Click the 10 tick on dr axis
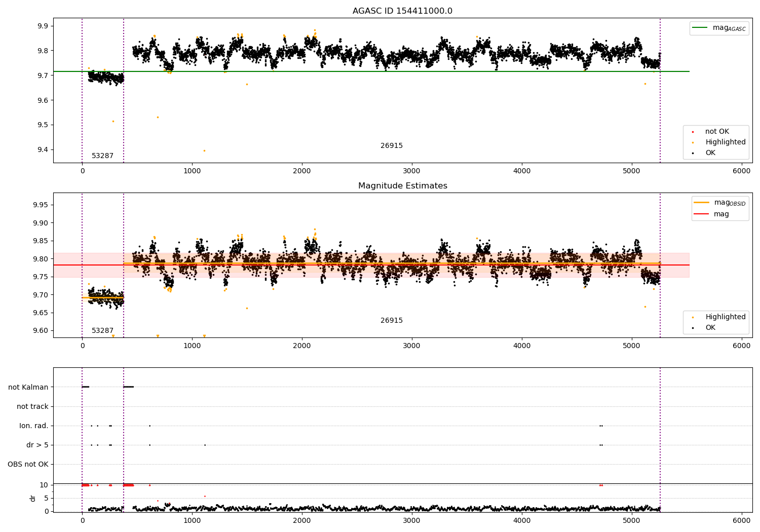The width and height of the screenshot is (760, 532). tap(44, 485)
